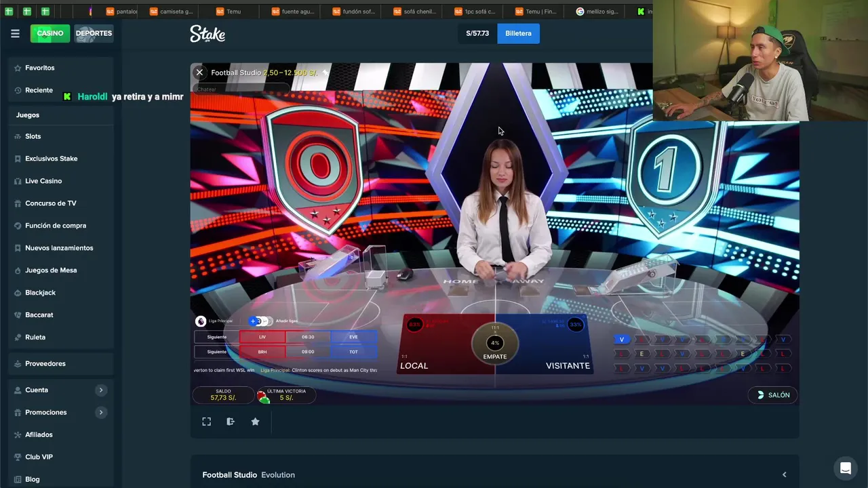Enter fullscreen mode for the game

(x=207, y=422)
